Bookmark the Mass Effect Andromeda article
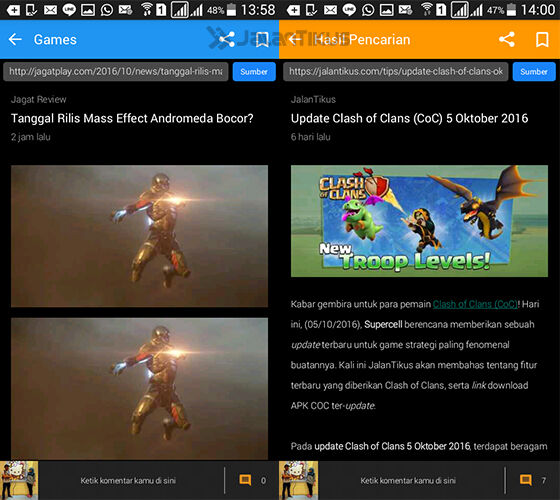Viewport: 560px width, 500px height. tap(262, 39)
